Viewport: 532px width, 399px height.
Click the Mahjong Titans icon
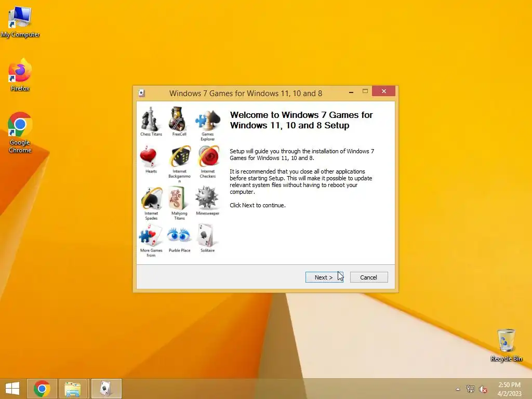click(x=177, y=198)
